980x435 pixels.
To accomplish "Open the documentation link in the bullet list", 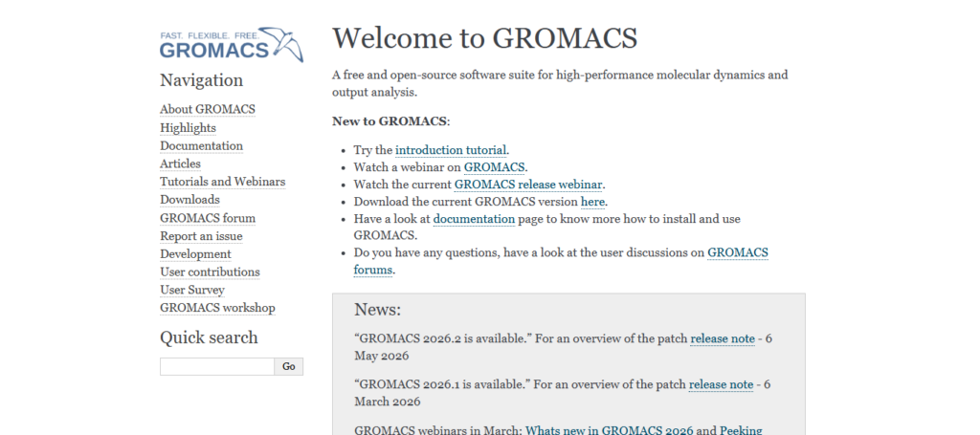I will coord(474,219).
